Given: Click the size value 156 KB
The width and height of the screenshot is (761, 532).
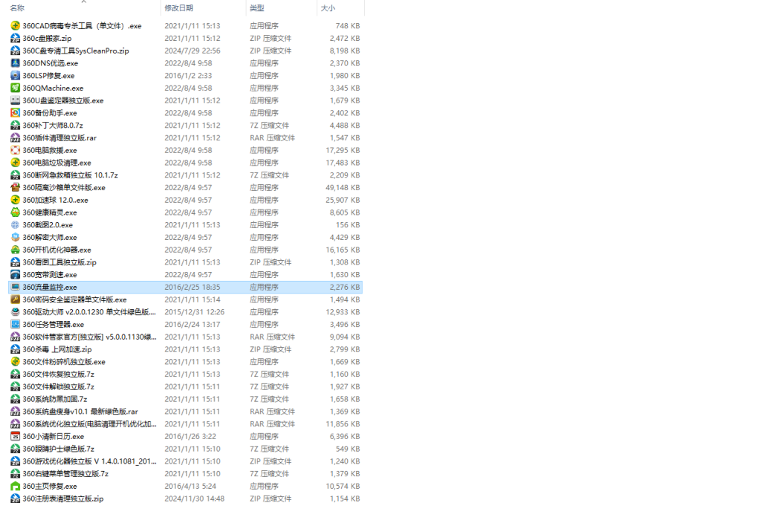Looking at the screenshot, I should (x=348, y=224).
